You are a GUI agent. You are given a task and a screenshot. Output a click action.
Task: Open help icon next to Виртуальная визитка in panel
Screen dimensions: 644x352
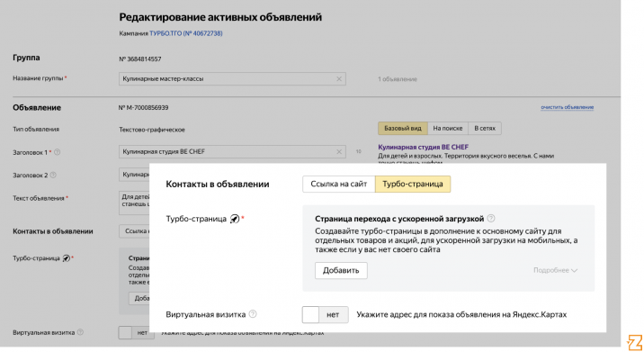click(253, 314)
